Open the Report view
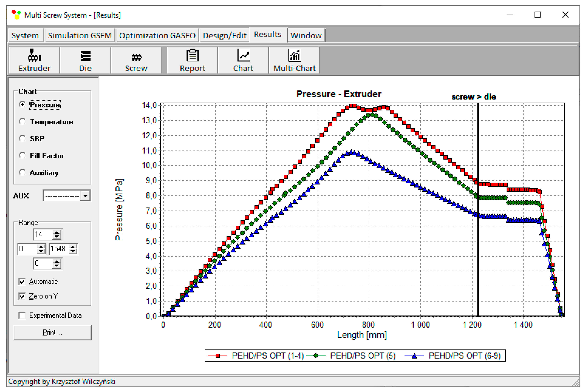This screenshot has height=392, width=584. click(192, 60)
